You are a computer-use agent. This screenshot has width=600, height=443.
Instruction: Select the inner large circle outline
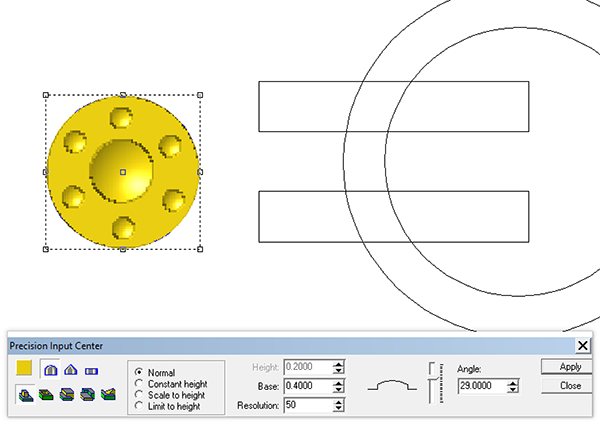point(385,161)
